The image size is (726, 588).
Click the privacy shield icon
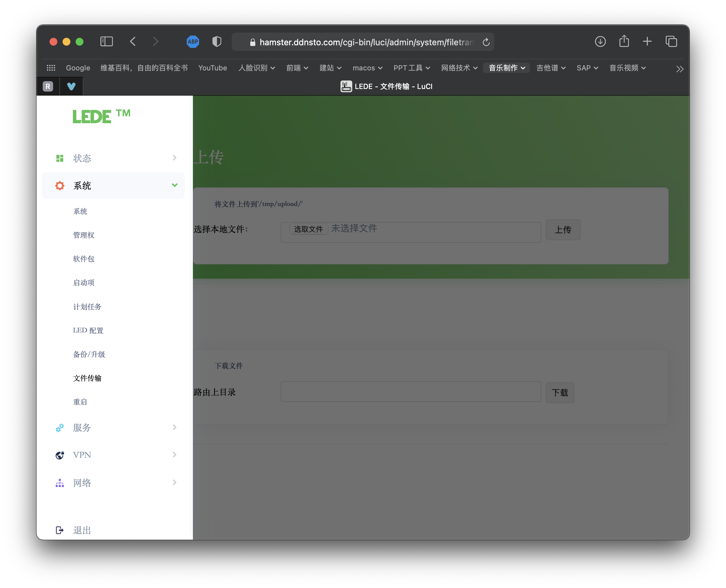tap(217, 42)
